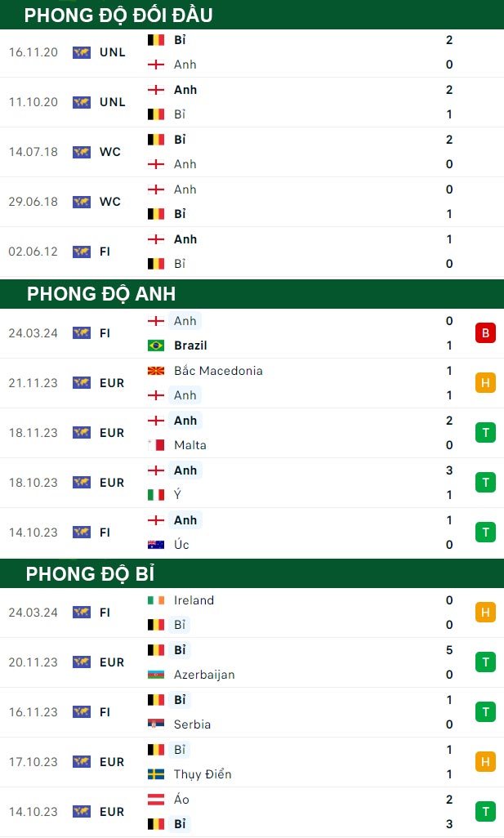Screen dimensions: 504x838
Task: Click the orange H badge for Bắc Macedonia match
Action: point(485,383)
